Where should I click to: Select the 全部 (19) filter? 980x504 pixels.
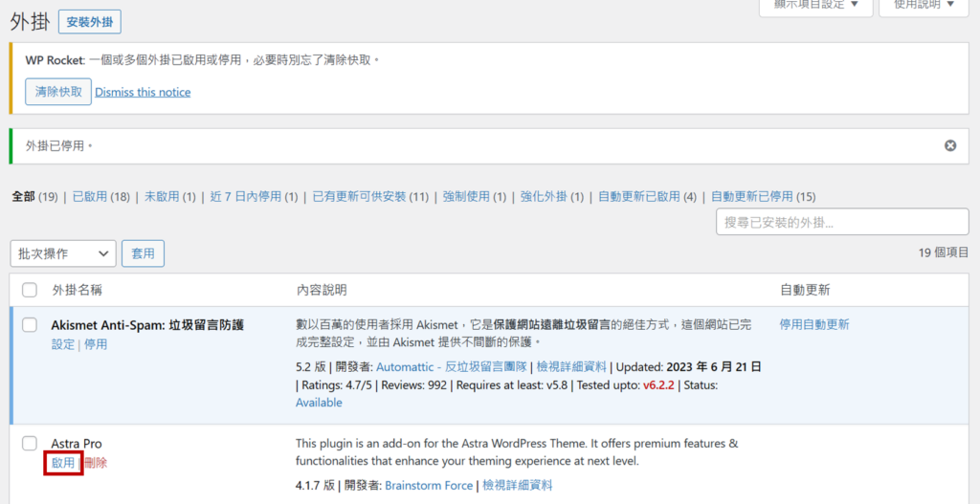(35, 197)
